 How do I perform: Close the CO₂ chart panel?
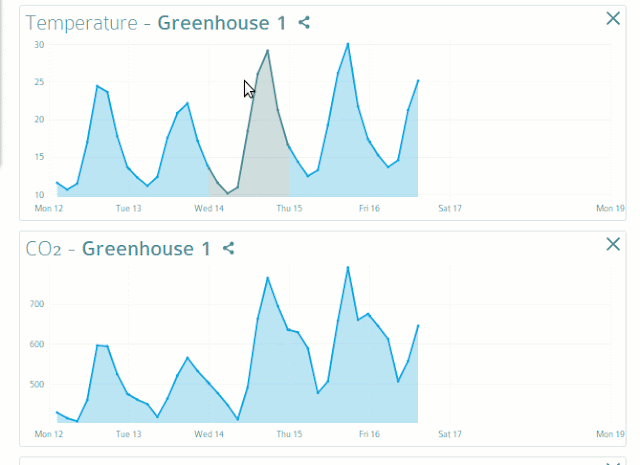click(613, 244)
